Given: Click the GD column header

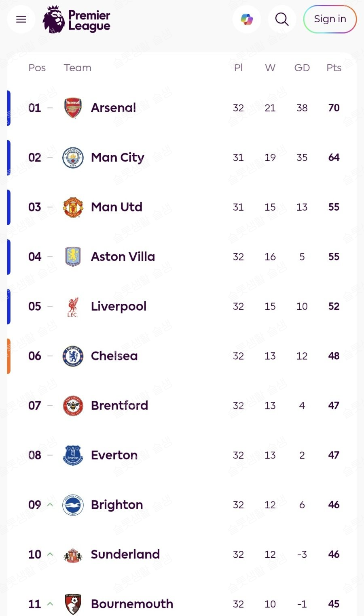Looking at the screenshot, I should tap(302, 68).
